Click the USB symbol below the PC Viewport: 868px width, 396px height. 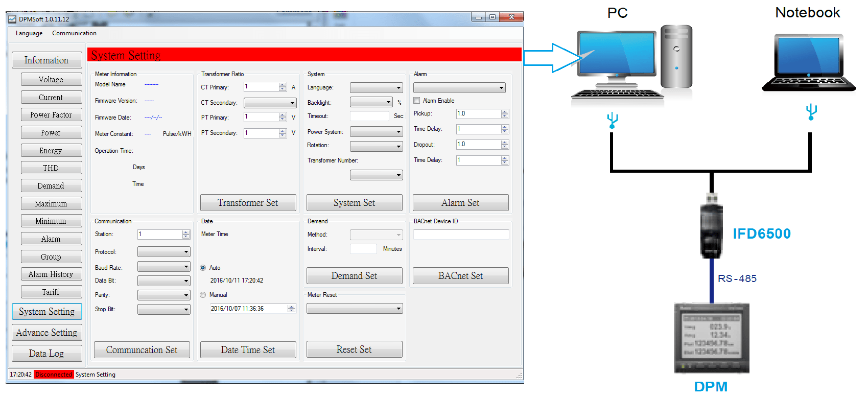coord(612,121)
